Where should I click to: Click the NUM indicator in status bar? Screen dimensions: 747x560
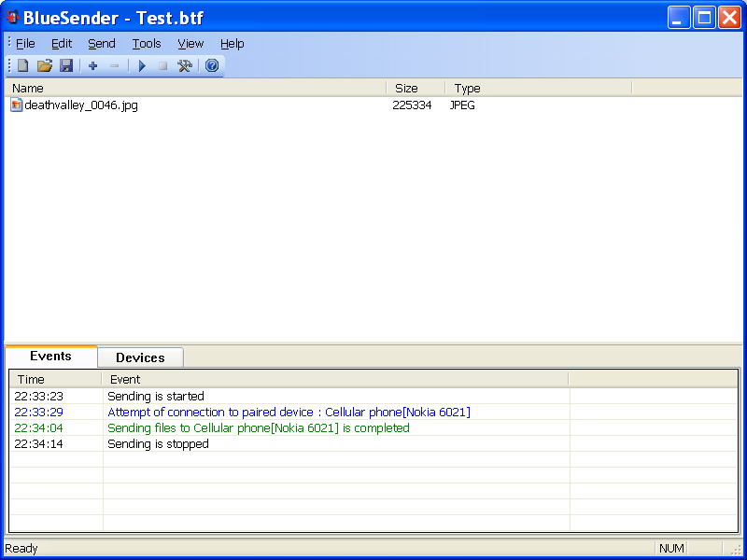671,549
